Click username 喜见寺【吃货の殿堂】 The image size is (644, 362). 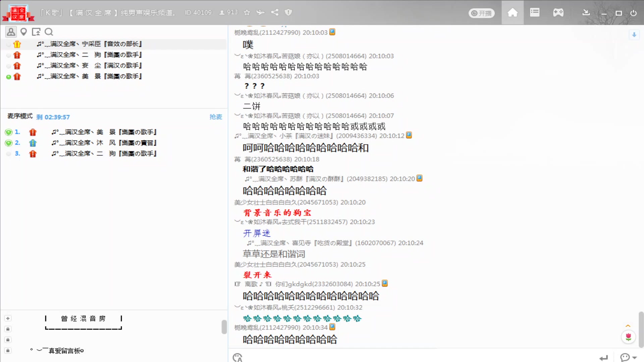point(300,243)
